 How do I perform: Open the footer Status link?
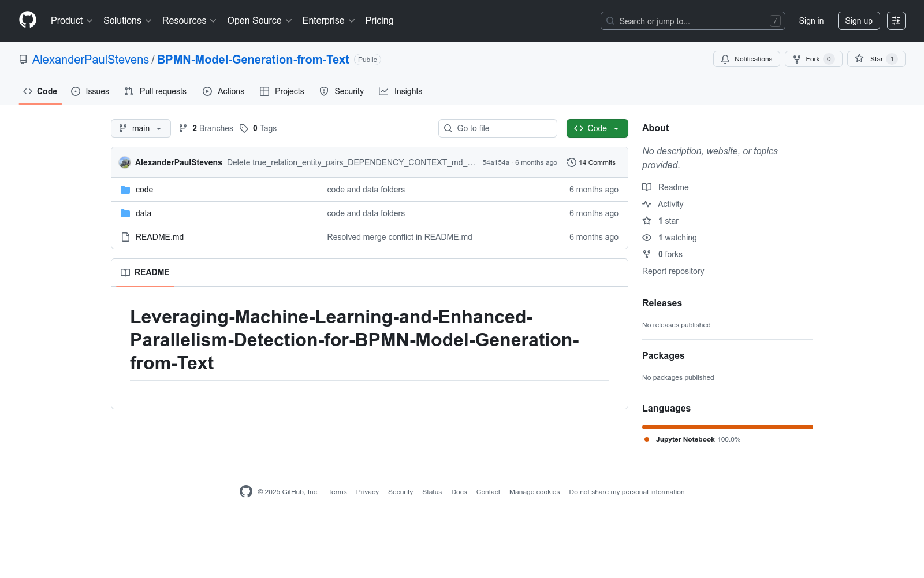(x=432, y=492)
